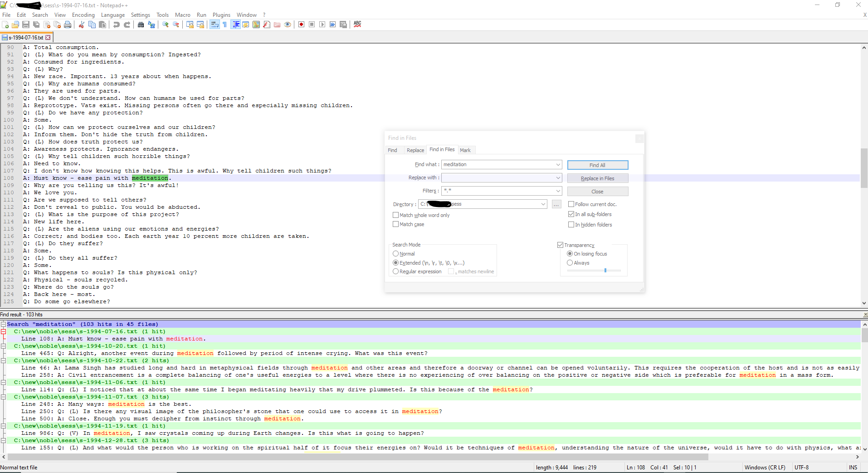Screen dimensions: 868x473
Task: Start macro recording with the red dot
Action: tap(302, 25)
